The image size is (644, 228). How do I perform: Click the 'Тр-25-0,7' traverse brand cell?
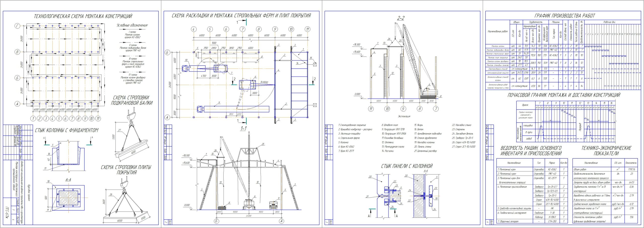tap(552, 187)
